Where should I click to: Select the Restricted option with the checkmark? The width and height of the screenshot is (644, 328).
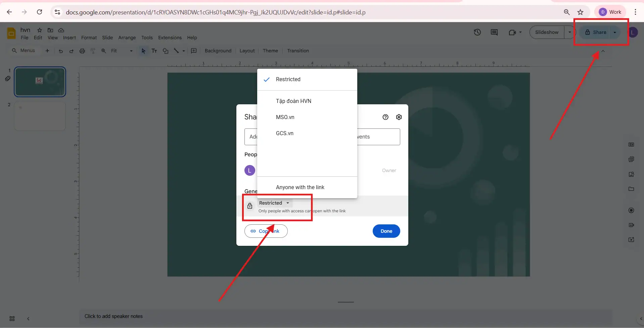pos(287,79)
